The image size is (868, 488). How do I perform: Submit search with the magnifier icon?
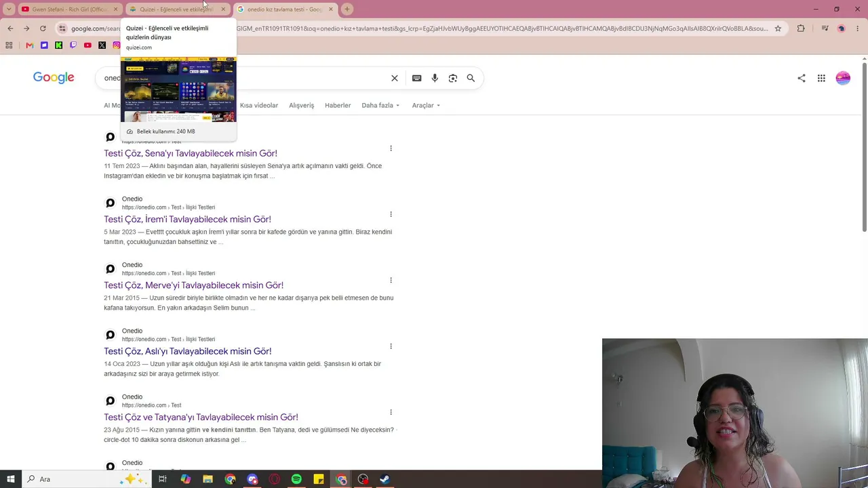tap(471, 78)
